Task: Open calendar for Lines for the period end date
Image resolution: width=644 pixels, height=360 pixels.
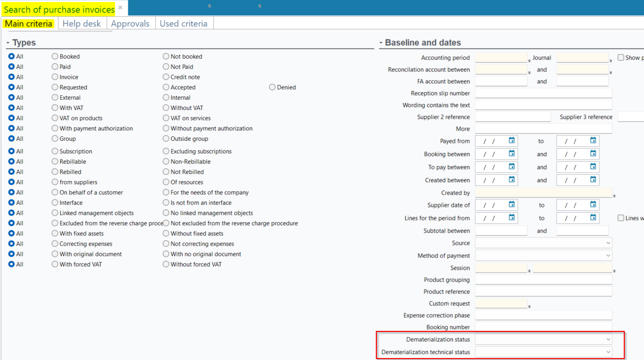Action: click(593, 217)
